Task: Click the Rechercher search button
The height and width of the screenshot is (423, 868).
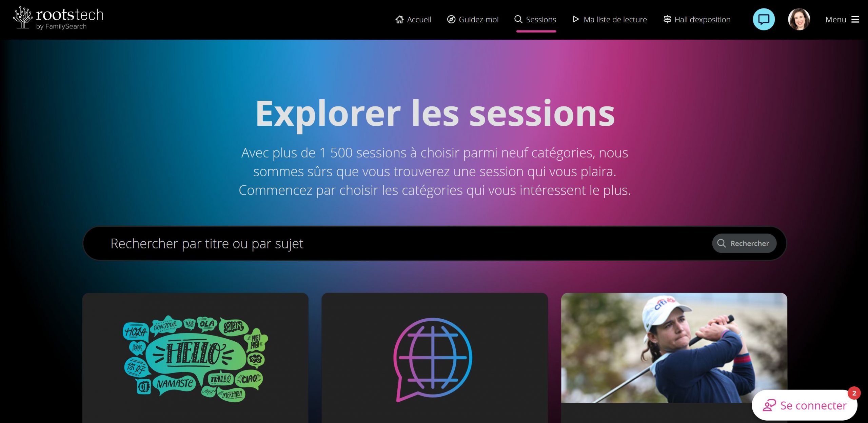Action: point(744,243)
